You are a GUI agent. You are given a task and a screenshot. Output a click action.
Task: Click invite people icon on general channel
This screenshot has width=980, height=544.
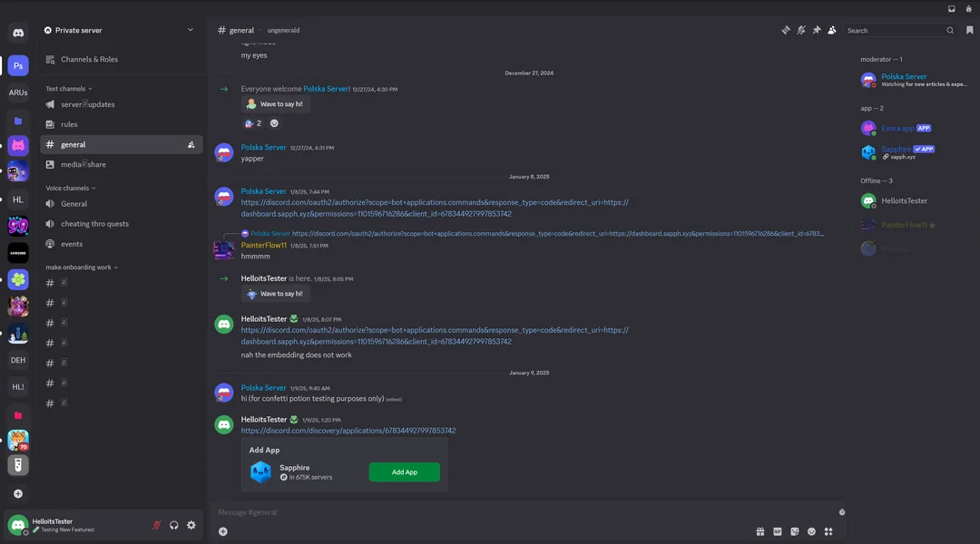(191, 145)
